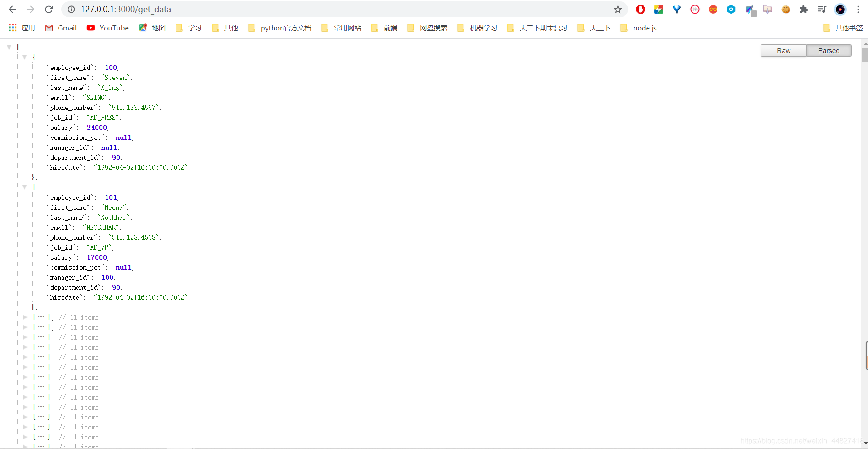This screenshot has width=868, height=449.
Task: Collapse the root JSON array
Action: 8,46
